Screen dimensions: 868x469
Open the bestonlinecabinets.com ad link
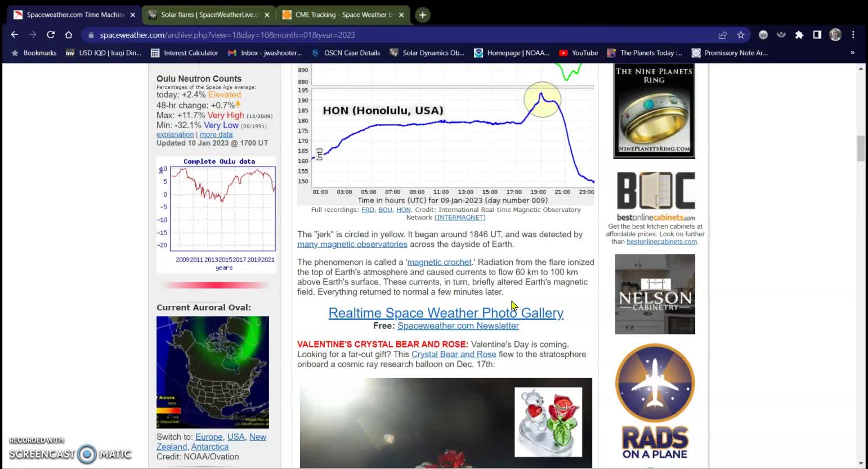tap(661, 242)
